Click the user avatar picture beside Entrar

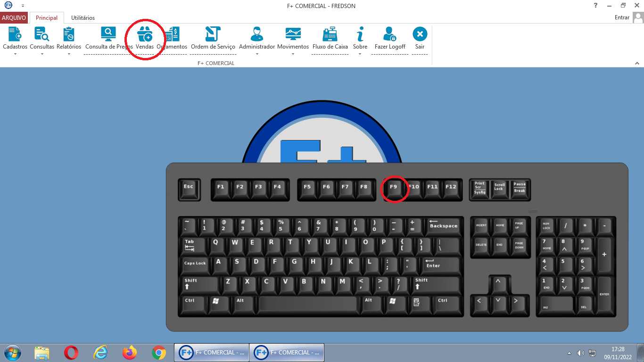click(638, 18)
